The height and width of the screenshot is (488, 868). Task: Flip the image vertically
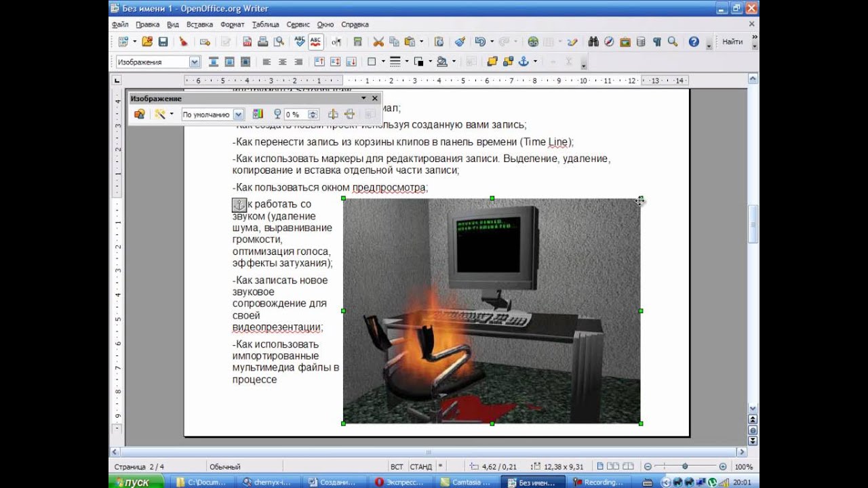click(x=351, y=115)
